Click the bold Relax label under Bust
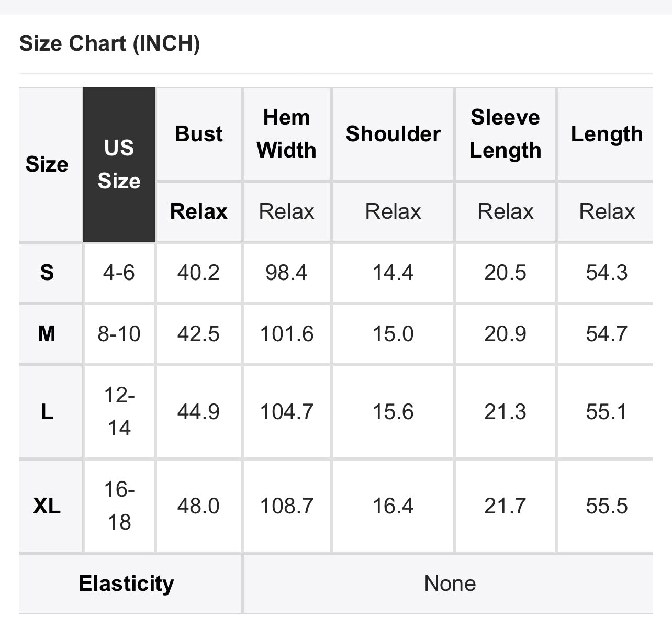This screenshot has width=672, height=628. 199,211
